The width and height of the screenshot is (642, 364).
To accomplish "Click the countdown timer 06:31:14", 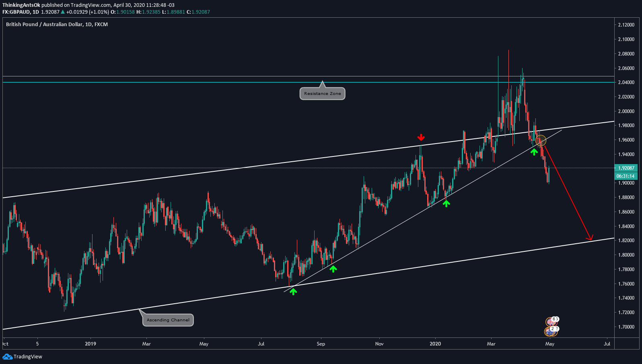I will click(x=626, y=176).
